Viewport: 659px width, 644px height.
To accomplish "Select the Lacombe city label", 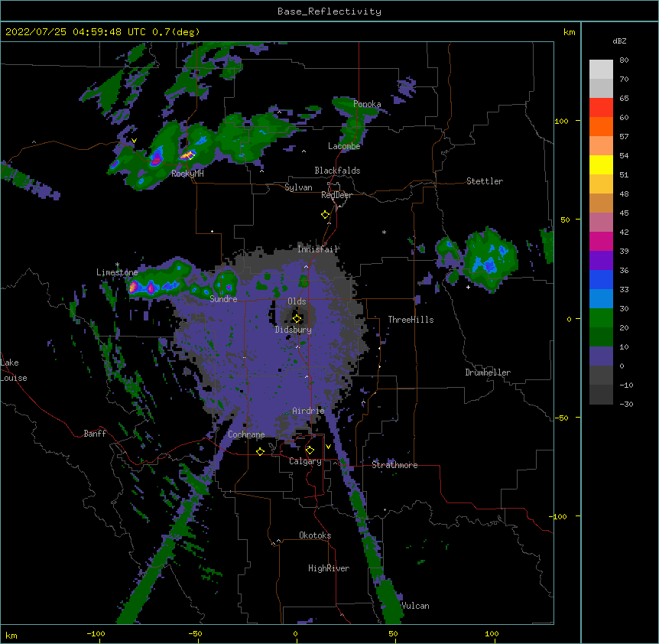I will [344, 146].
